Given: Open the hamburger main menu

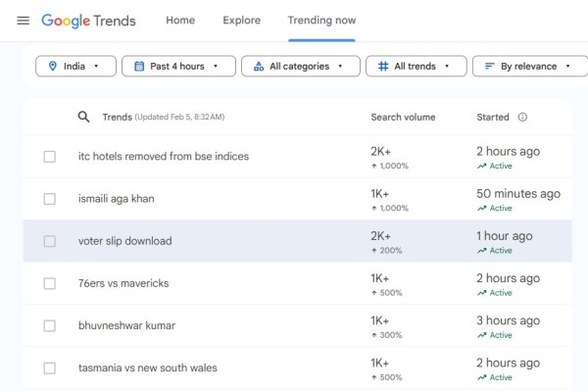Looking at the screenshot, I should click(24, 21).
